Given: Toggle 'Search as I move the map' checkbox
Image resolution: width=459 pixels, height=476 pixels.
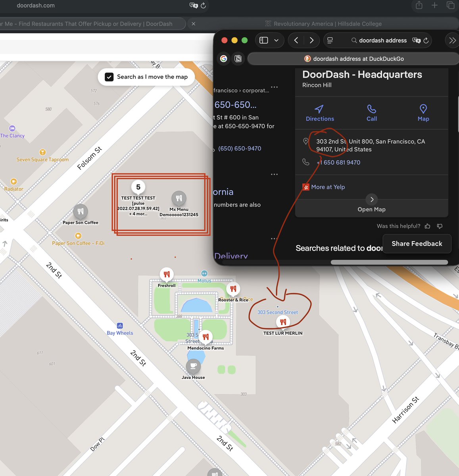Looking at the screenshot, I should (109, 77).
